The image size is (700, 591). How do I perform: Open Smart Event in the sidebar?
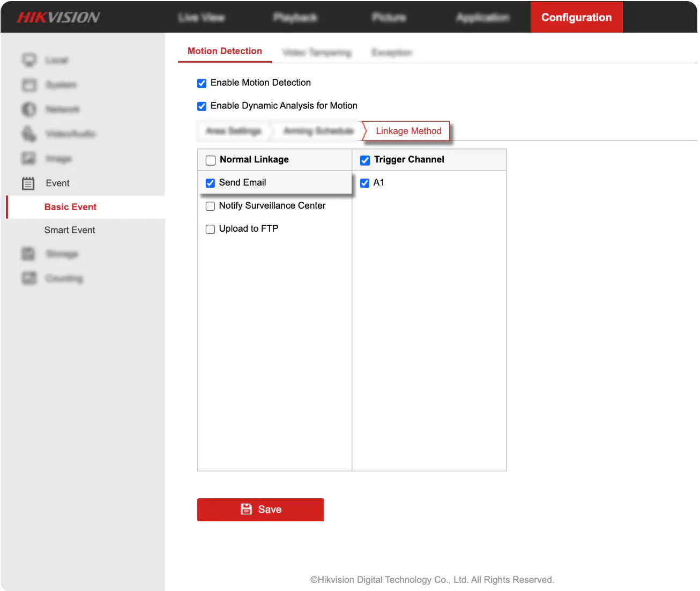[70, 230]
